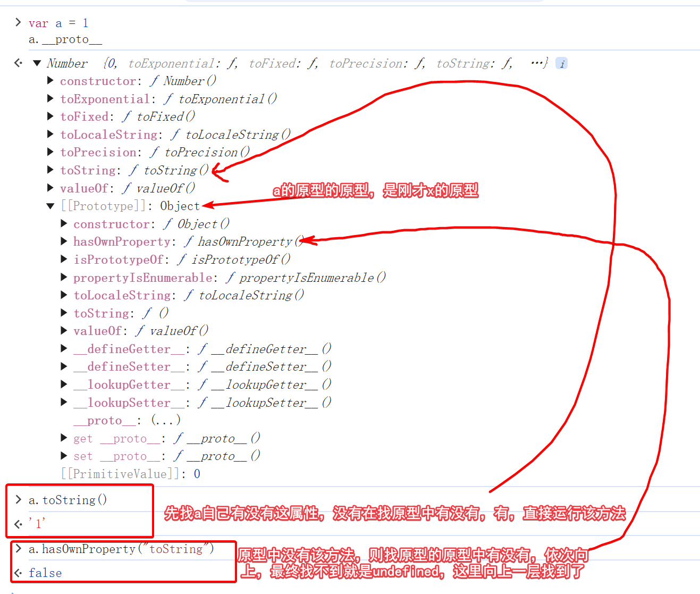Click the prompt chevron before a.toString()

click(x=18, y=499)
